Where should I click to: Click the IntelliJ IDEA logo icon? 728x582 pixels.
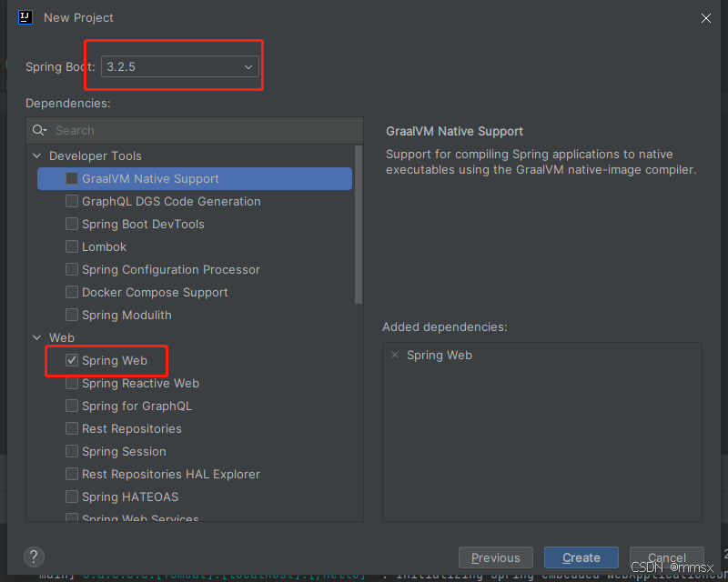pos(25,17)
